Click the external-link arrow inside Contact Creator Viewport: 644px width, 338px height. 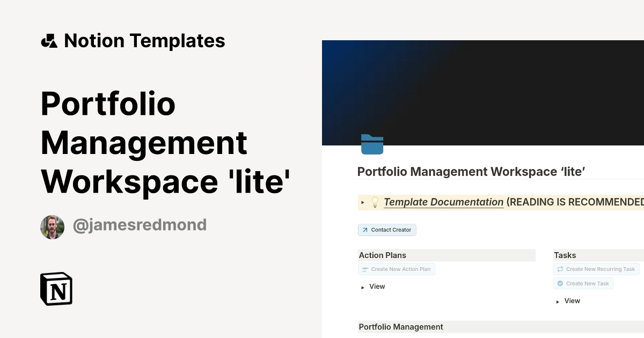pos(365,230)
